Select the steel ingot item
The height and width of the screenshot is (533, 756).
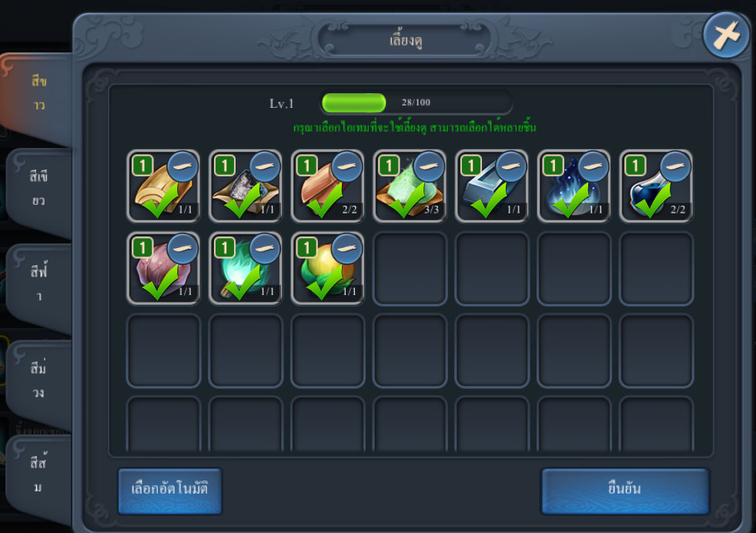click(x=492, y=186)
